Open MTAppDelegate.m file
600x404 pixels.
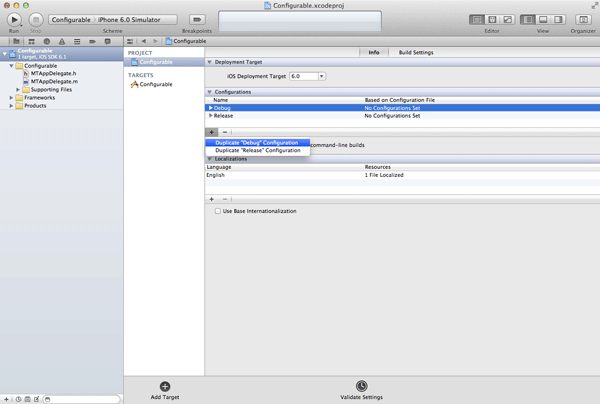pyautogui.click(x=54, y=81)
